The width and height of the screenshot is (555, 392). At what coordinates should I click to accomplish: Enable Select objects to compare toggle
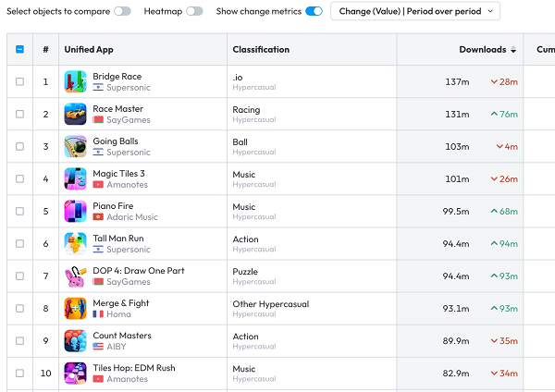[122, 11]
